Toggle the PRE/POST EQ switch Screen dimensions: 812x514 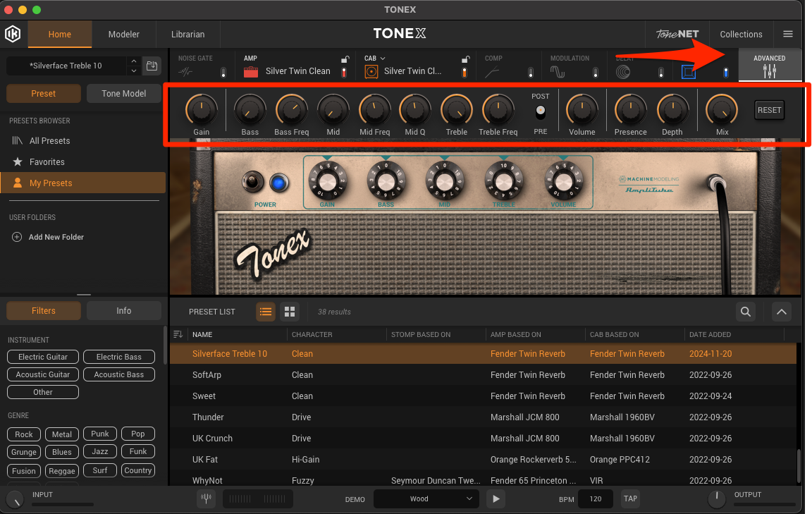(x=541, y=111)
